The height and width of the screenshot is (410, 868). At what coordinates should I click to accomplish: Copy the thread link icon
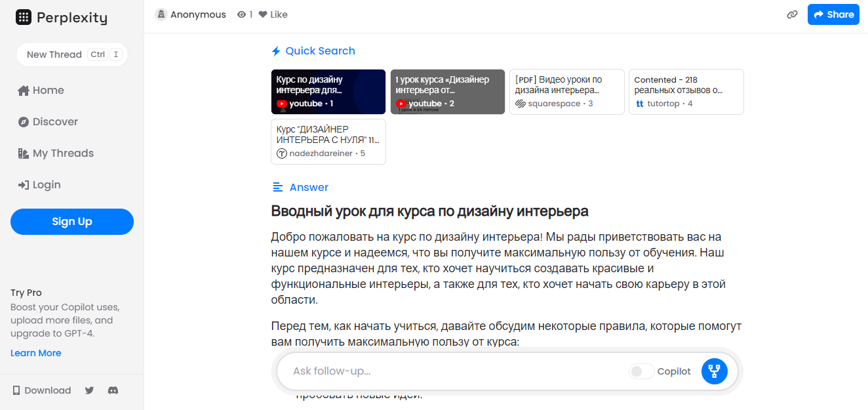pyautogui.click(x=792, y=14)
